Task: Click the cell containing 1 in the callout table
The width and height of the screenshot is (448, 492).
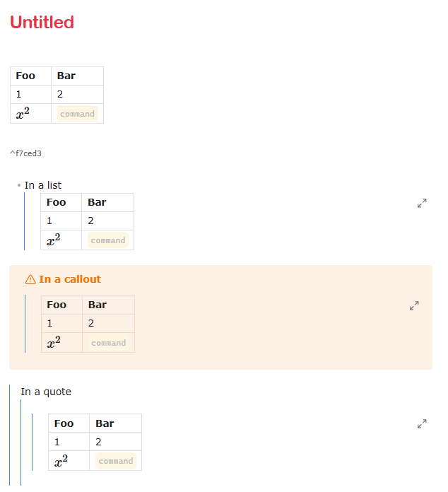Action: click(x=49, y=323)
